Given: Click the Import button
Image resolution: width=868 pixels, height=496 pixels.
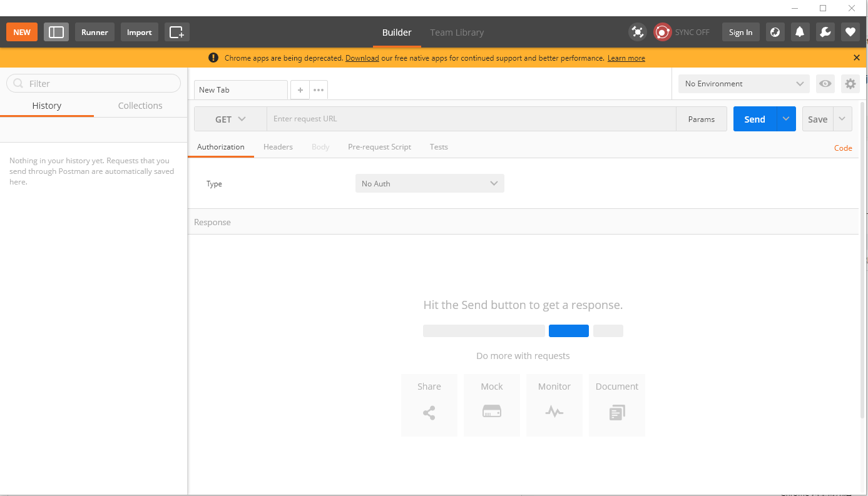Looking at the screenshot, I should click(x=140, y=32).
